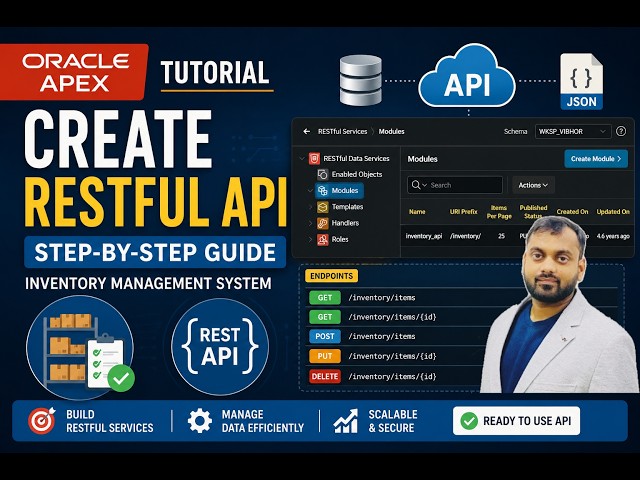Click the target icon beside Build RESTful Services
This screenshot has width=640, height=480.
[42, 420]
